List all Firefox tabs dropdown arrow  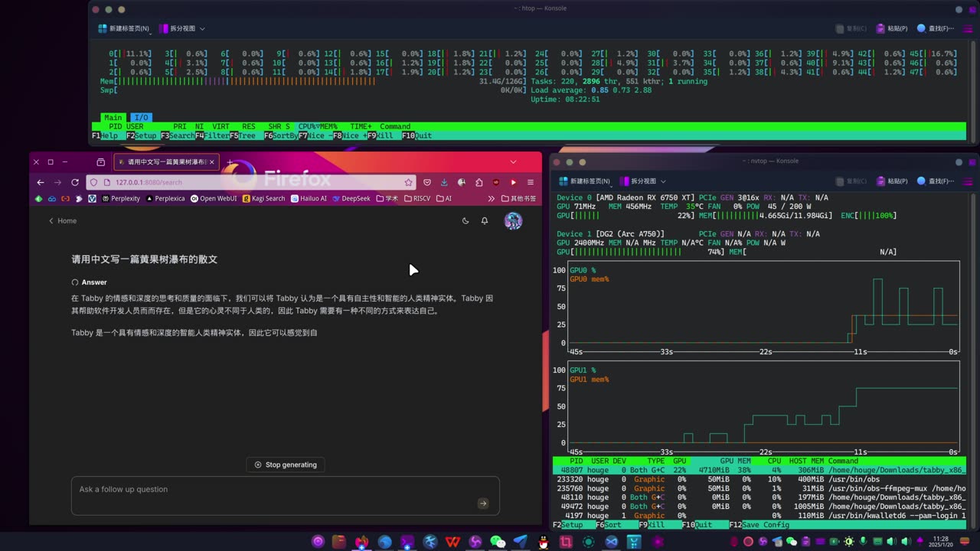tap(513, 162)
